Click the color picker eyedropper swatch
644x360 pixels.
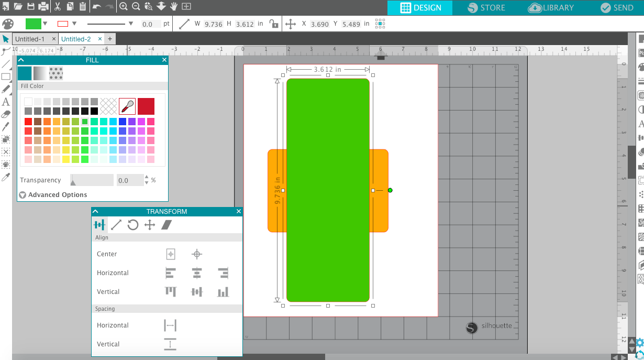click(127, 106)
